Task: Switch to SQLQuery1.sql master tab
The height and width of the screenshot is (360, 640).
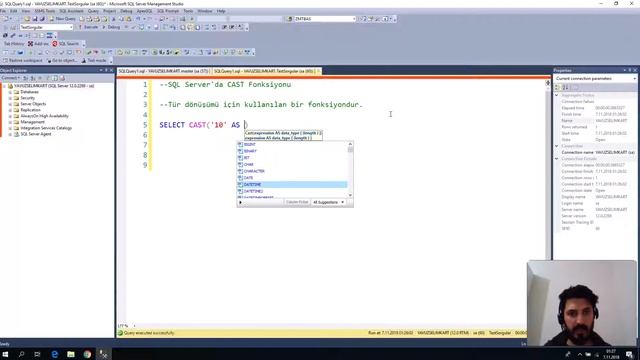Action: click(x=163, y=71)
